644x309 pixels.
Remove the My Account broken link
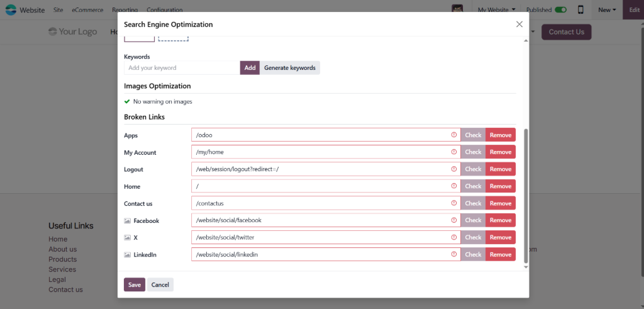(500, 152)
